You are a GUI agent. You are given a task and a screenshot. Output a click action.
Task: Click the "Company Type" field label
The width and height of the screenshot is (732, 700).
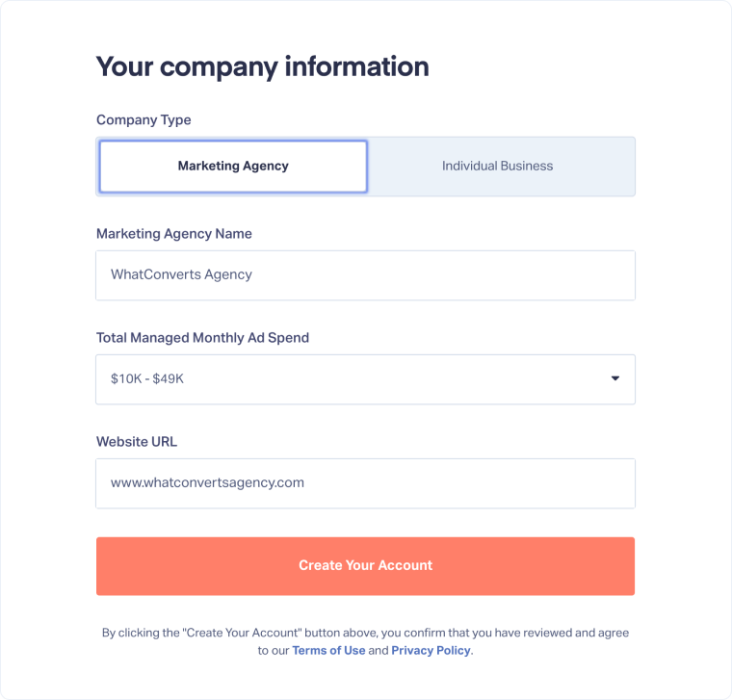tap(144, 120)
